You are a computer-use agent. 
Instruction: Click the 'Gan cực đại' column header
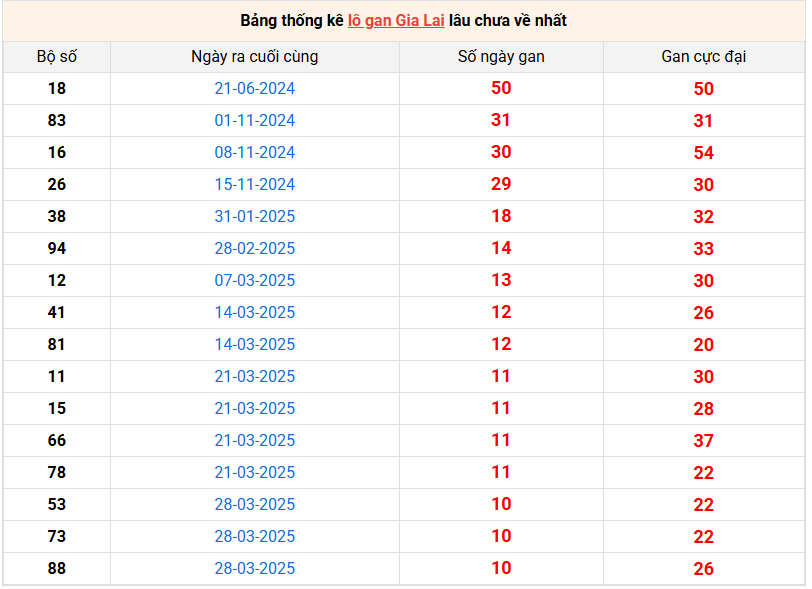point(704,56)
